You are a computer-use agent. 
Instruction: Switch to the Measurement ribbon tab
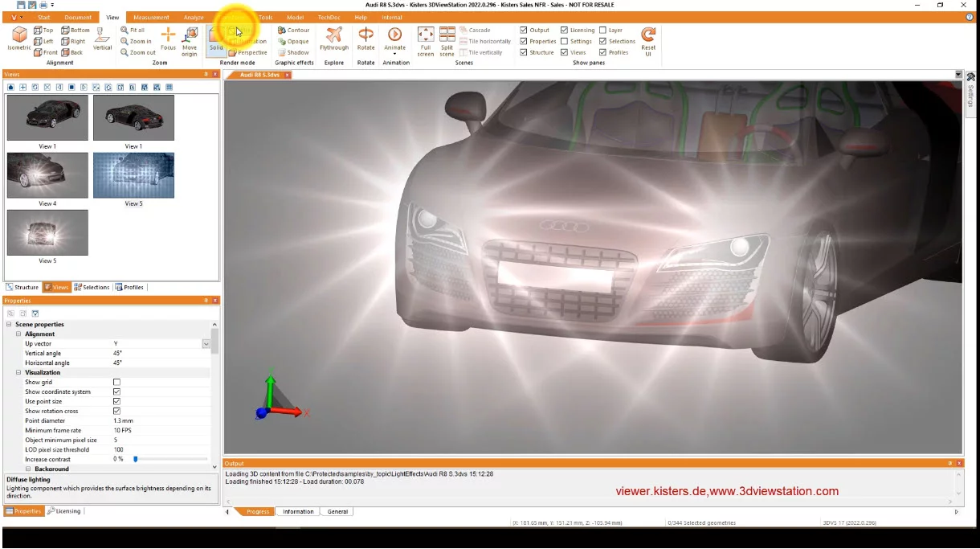(150, 17)
